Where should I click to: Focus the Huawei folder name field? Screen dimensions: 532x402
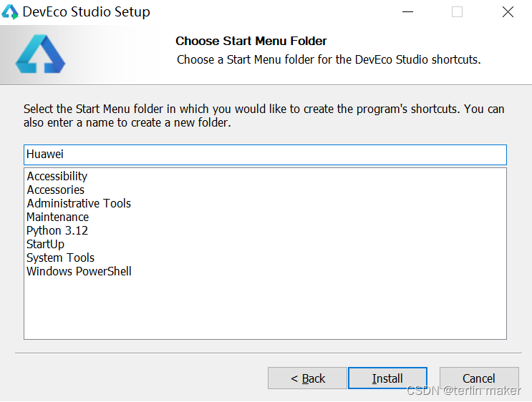pyautogui.click(x=265, y=155)
